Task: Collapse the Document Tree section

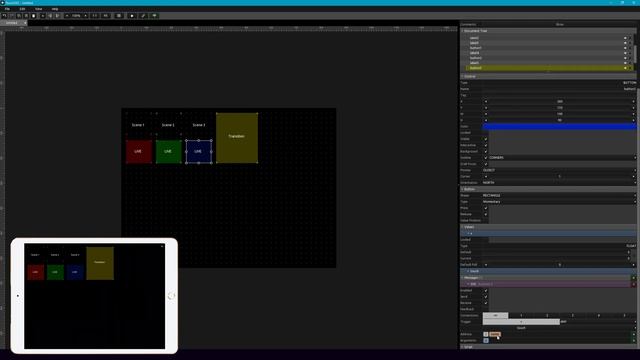Action: point(548,31)
